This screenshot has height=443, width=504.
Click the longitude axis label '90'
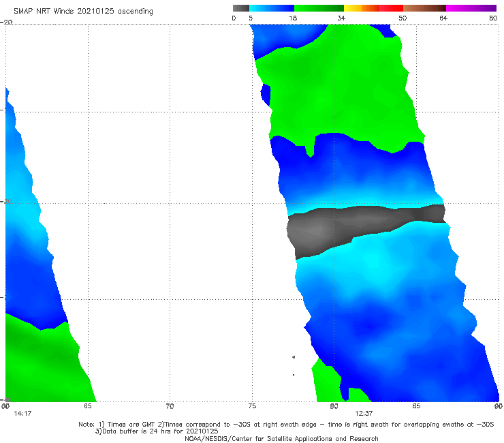point(499,406)
